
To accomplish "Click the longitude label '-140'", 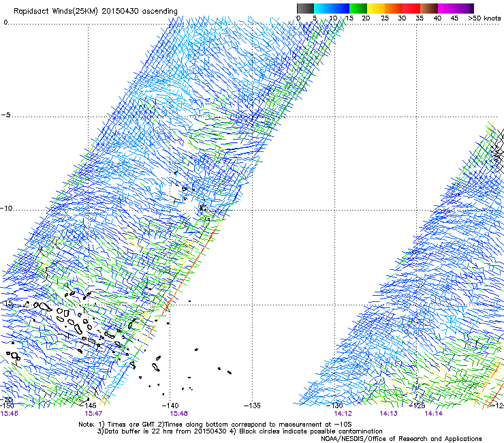I will 170,406.
